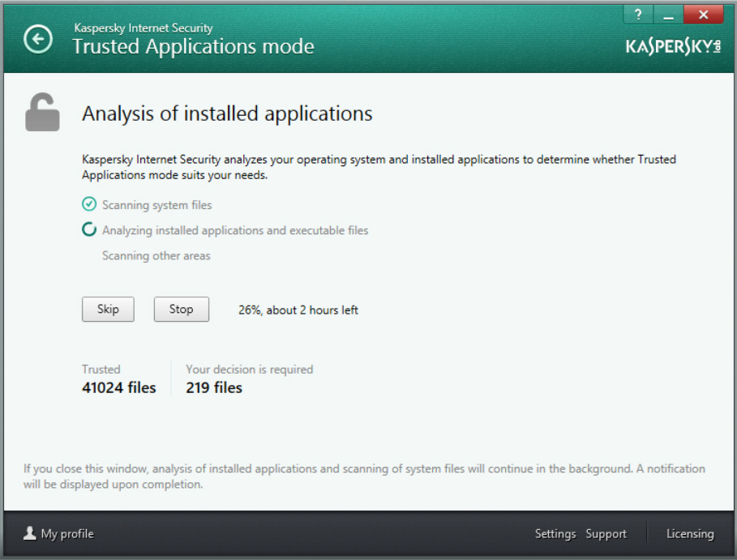Click the description paragraph about Trusted Applications mode

point(379,167)
